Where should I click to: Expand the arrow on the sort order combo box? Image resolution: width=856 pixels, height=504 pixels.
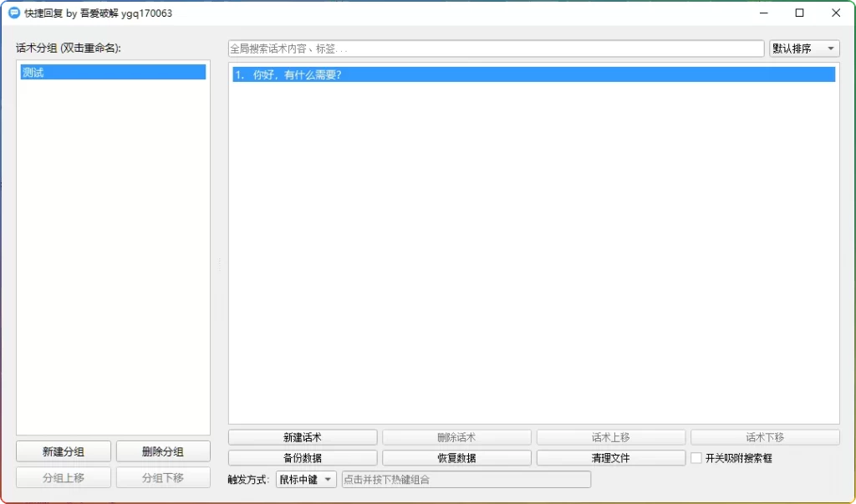tap(832, 48)
